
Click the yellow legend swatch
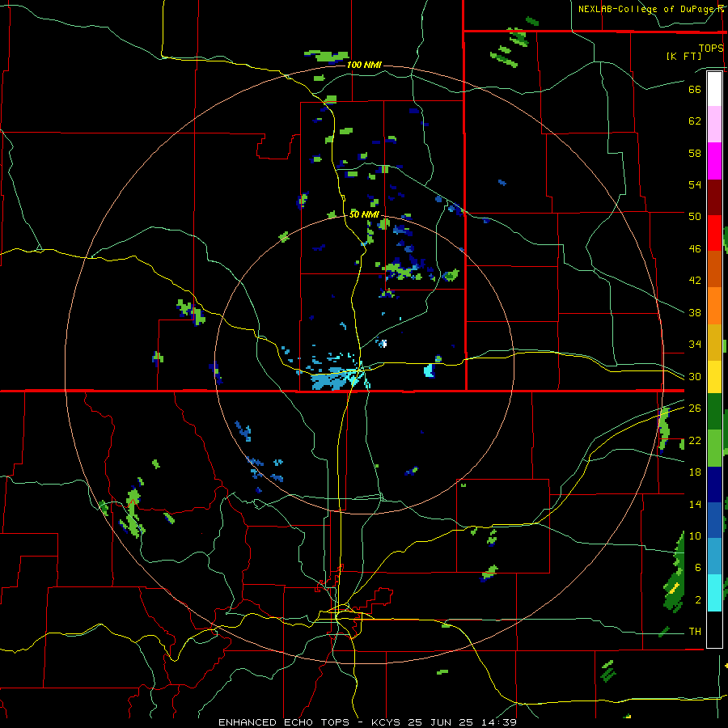click(714, 377)
